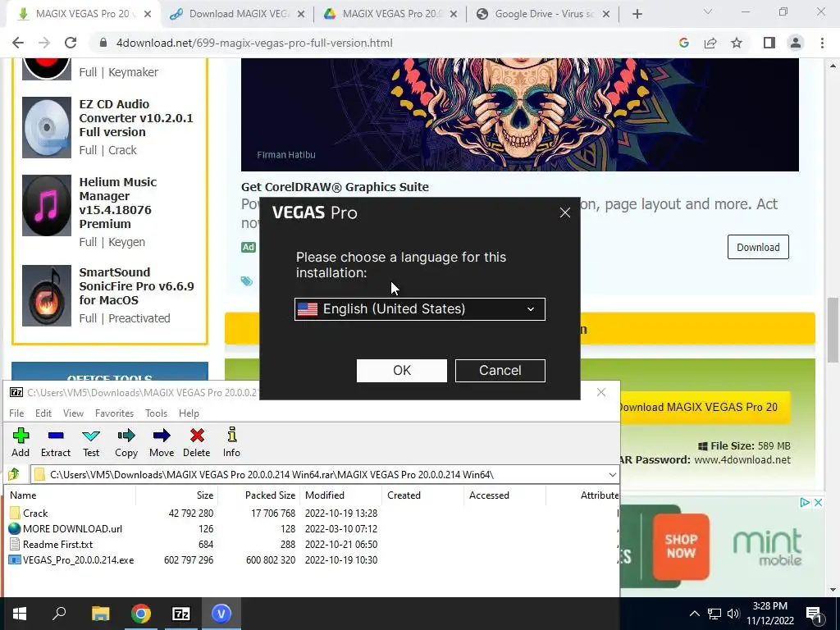The image size is (840, 630).
Task: Switch to the Drive MAGIX VEGAS Pro tab
Action: coord(391,14)
